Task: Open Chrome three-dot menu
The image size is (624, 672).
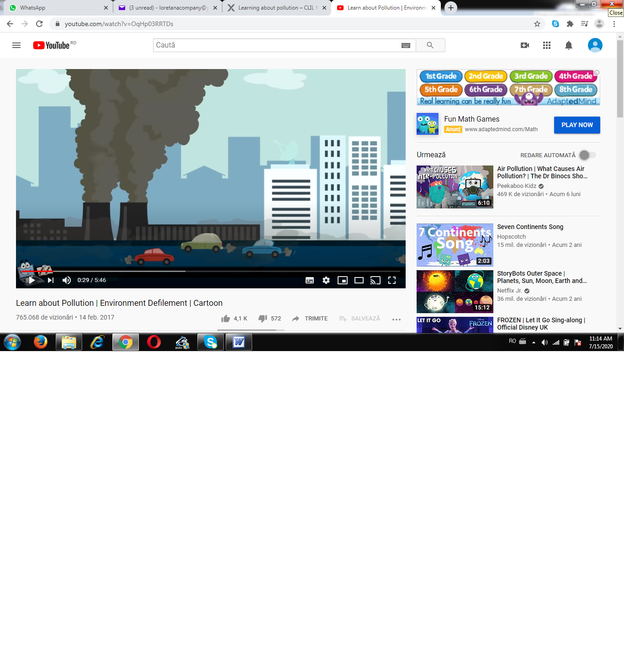Action: pyautogui.click(x=614, y=24)
